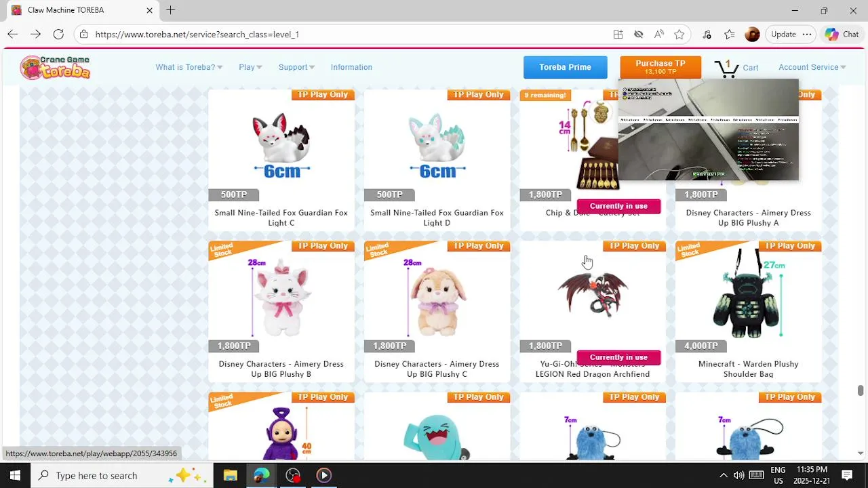Open the Settings and more ellipsis
Viewport: 868px width, 488px height.
807,35
